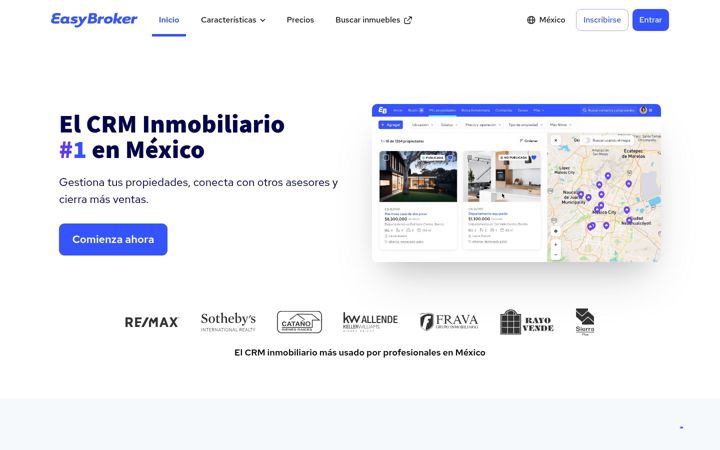Image resolution: width=720 pixels, height=450 pixels.
Task: Open the Estatus filter dropdown
Action: [449, 125]
